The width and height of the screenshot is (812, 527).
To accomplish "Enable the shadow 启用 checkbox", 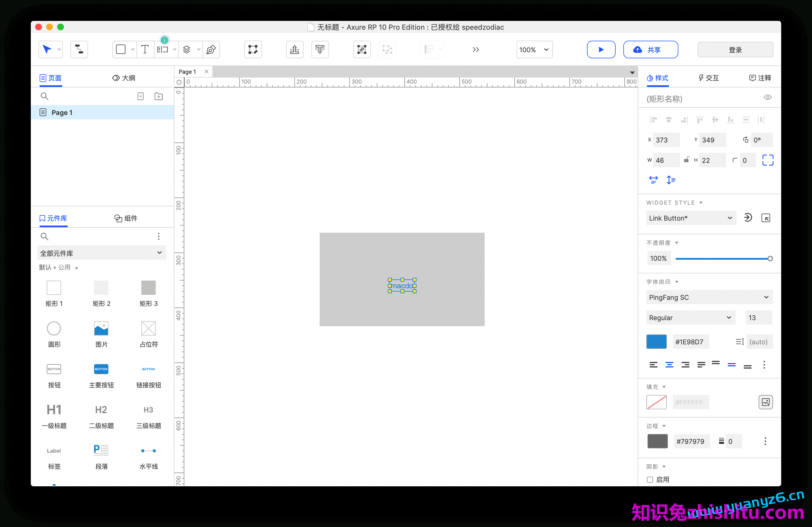I will point(650,480).
